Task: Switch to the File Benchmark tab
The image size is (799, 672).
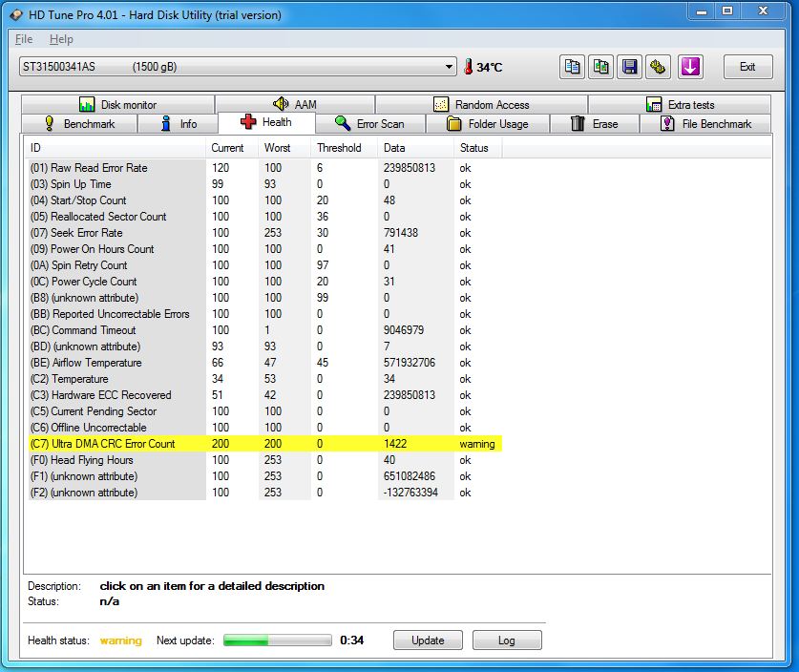Action: [x=705, y=124]
